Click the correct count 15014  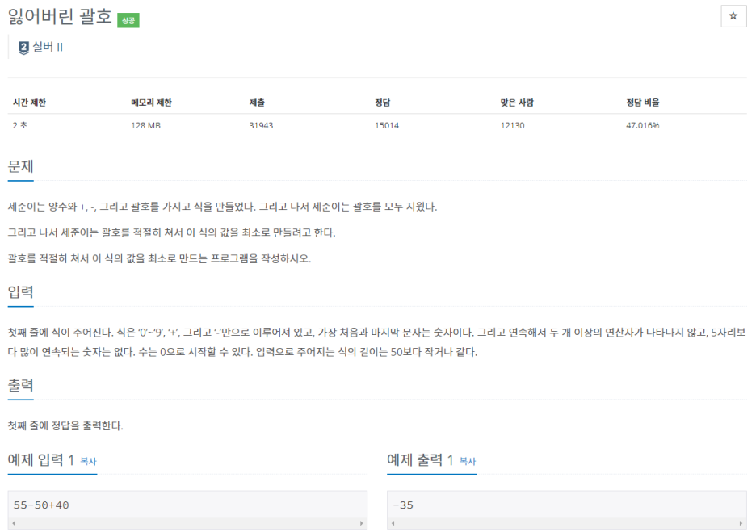[x=387, y=125]
